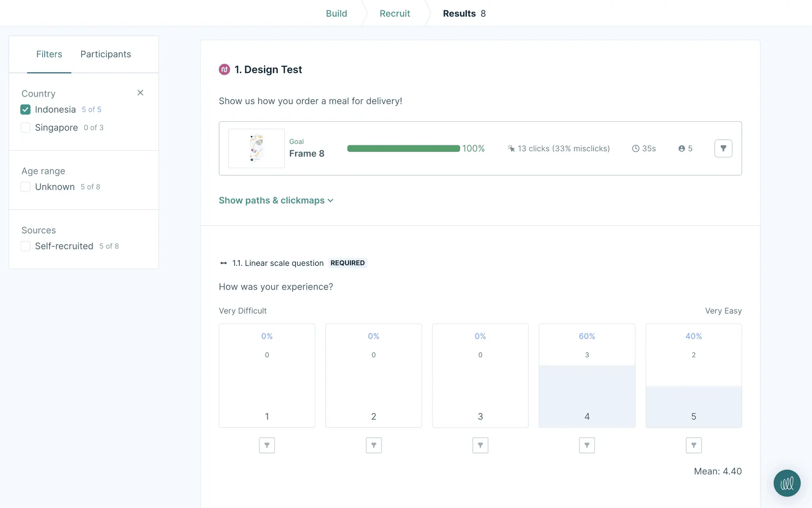Expand Show paths & clickmaps
This screenshot has height=508, width=812.
276,201
